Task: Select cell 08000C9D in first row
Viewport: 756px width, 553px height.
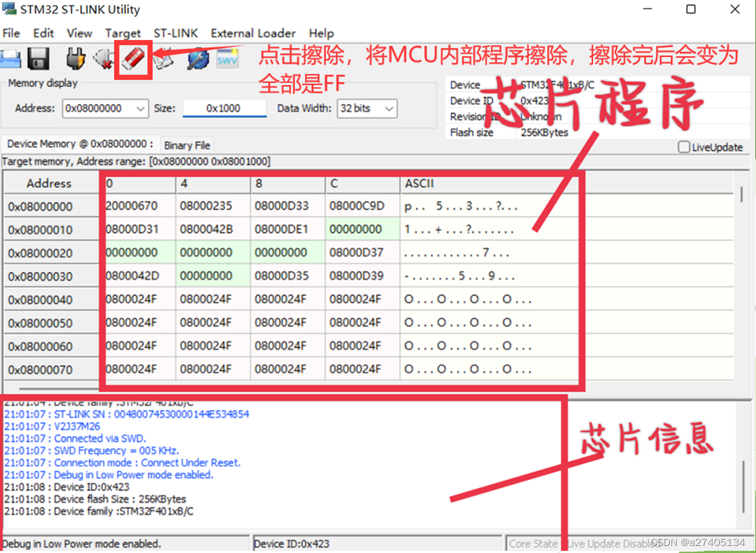Action: click(362, 206)
